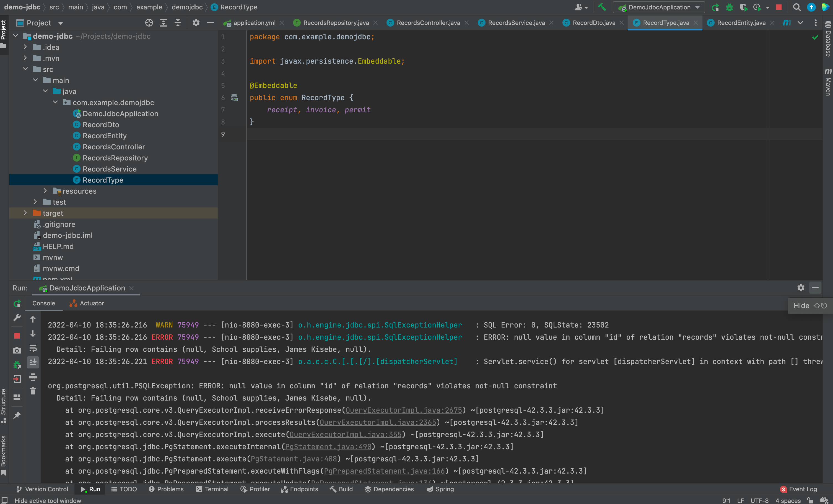The width and height of the screenshot is (833, 504).
Task: Click the console down arrow for next stack frame
Action: [x=33, y=334]
